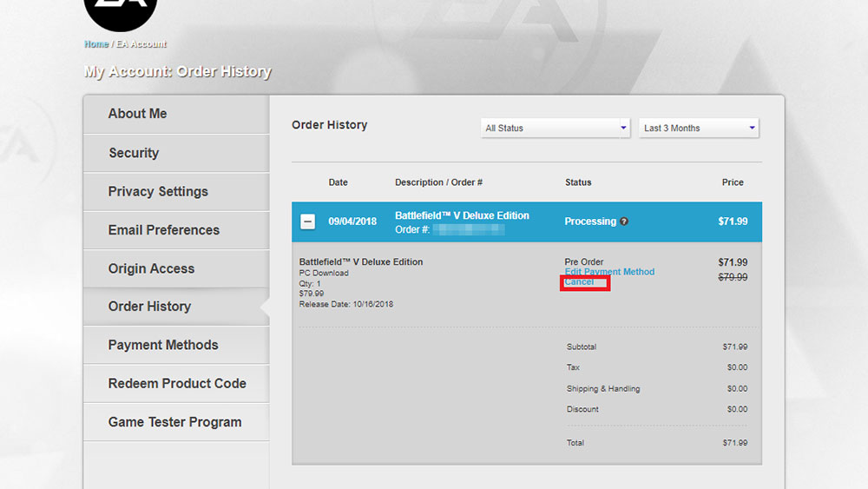Click the Qty: 1 text

point(310,283)
